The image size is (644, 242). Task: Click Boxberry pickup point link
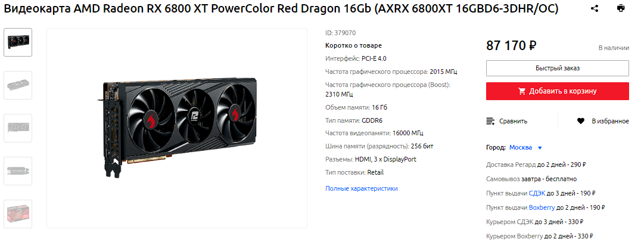point(542,207)
